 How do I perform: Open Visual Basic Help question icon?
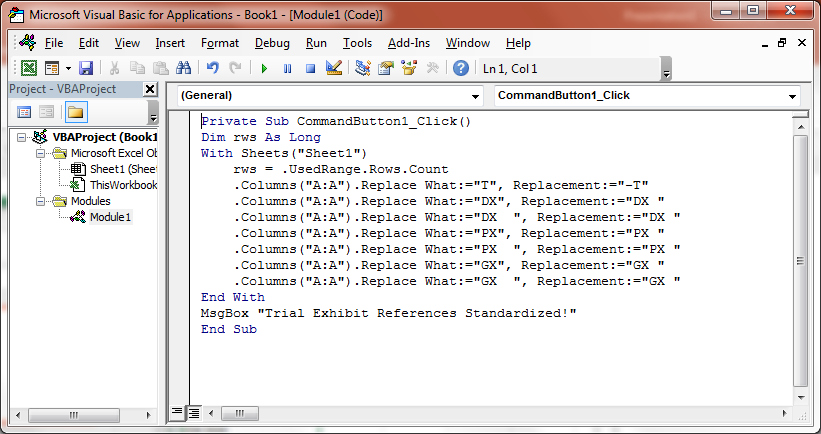click(461, 68)
